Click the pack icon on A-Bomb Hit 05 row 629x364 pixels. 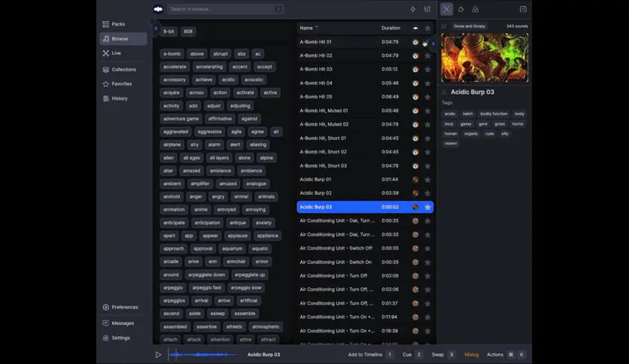point(415,97)
